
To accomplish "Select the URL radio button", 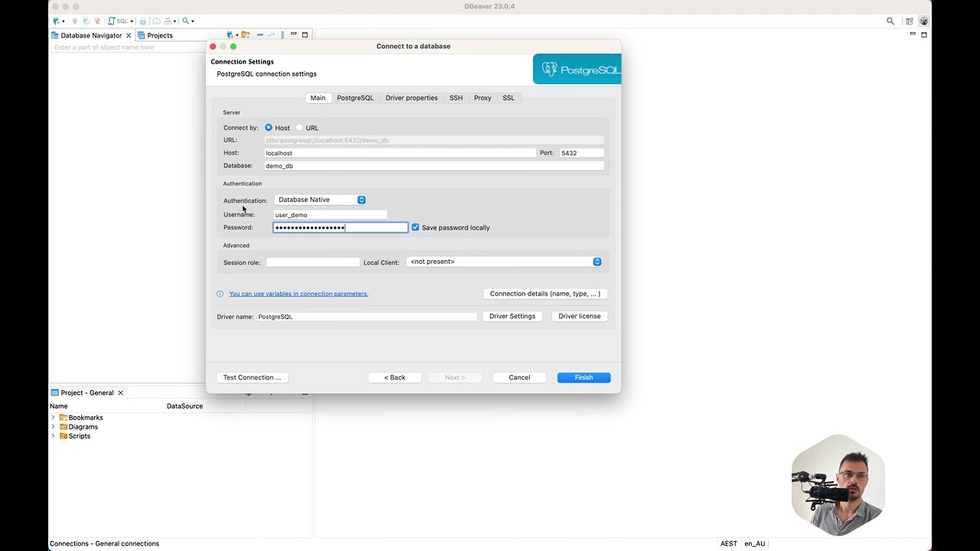I will click(x=299, y=128).
